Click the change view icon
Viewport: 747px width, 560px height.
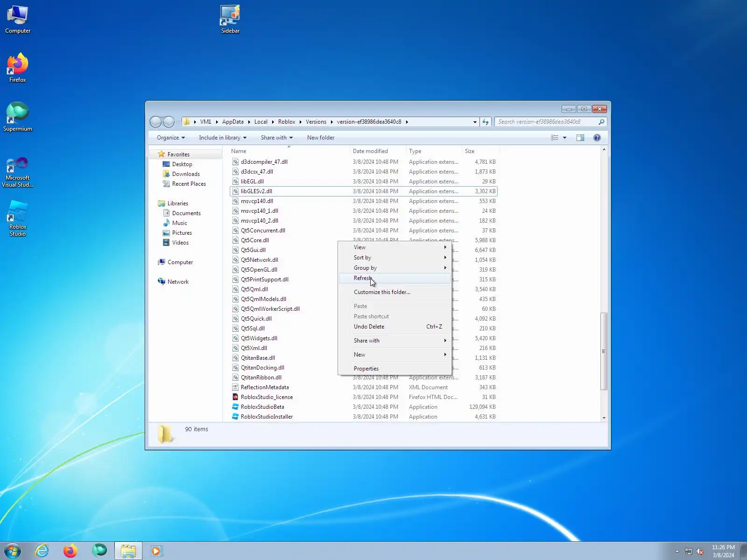(555, 138)
